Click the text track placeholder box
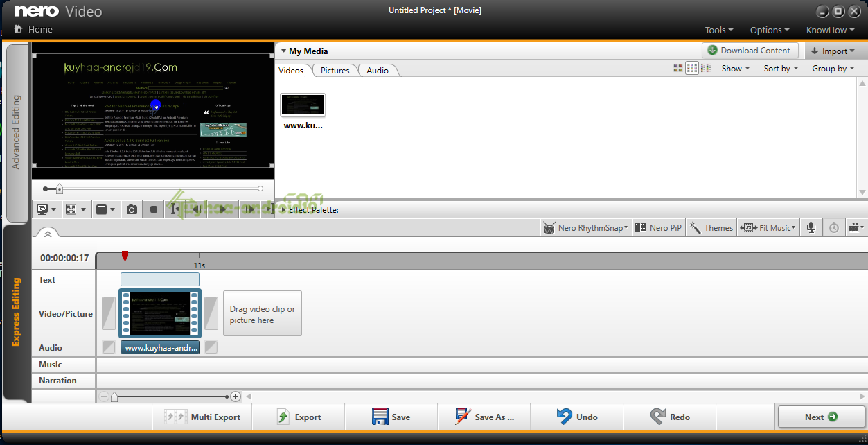 coord(160,279)
